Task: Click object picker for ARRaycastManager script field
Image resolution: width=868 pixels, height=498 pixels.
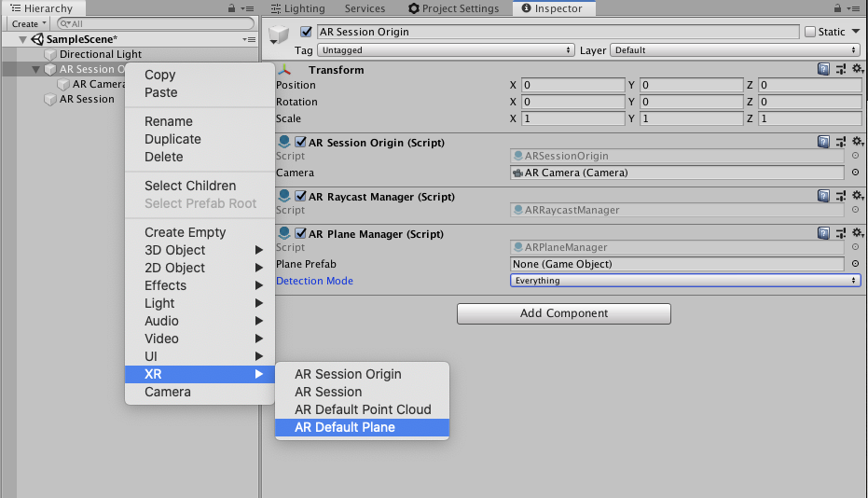Action: point(855,210)
